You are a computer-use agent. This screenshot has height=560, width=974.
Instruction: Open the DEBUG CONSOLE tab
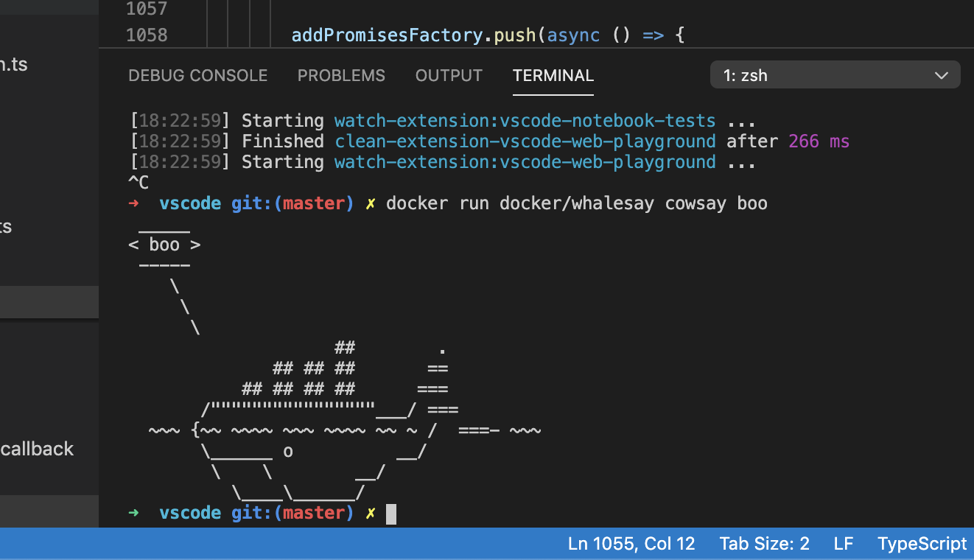point(197,75)
